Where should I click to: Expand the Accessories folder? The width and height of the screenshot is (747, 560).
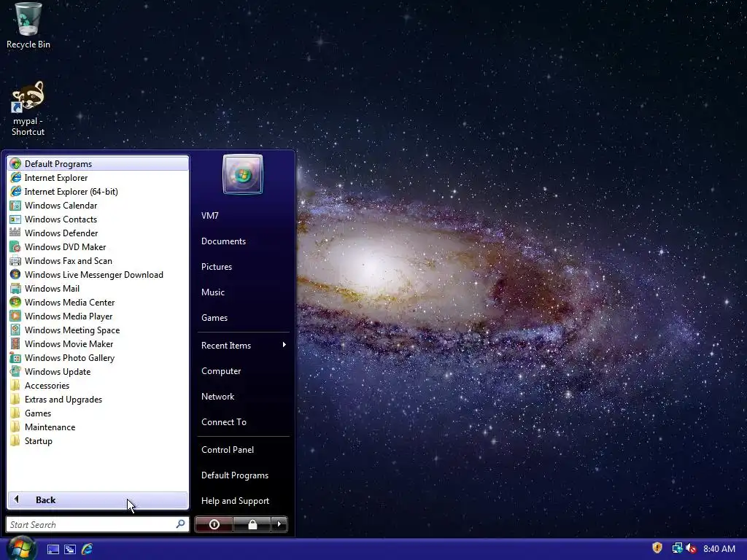(x=98, y=385)
